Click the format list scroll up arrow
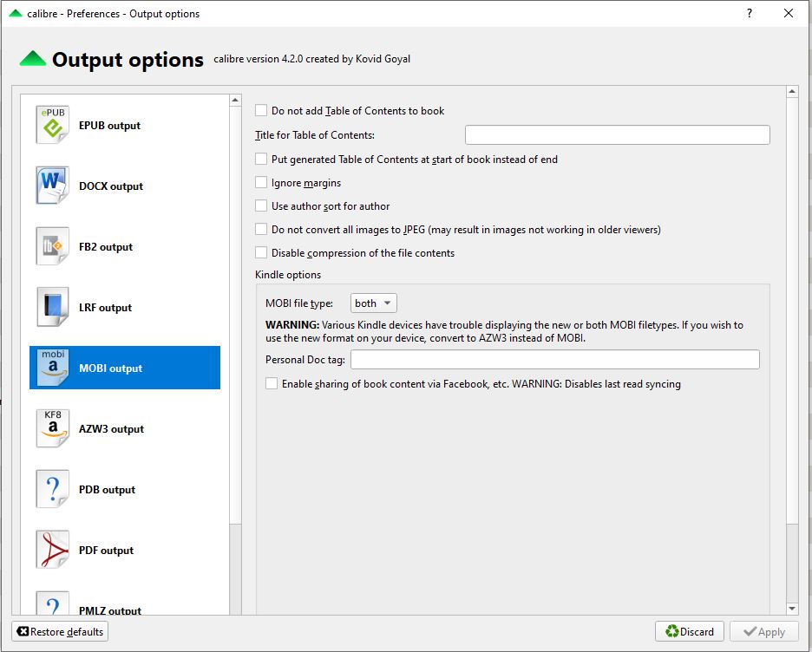 click(x=235, y=100)
